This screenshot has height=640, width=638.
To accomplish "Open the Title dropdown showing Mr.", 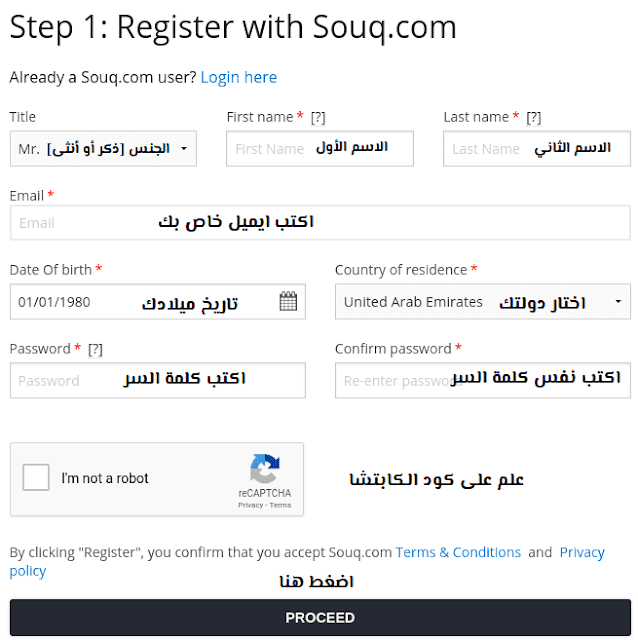I will (x=103, y=149).
